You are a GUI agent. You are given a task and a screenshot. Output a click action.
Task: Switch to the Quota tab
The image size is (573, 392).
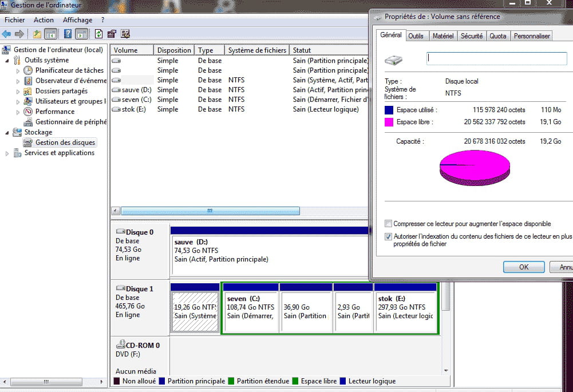point(497,36)
